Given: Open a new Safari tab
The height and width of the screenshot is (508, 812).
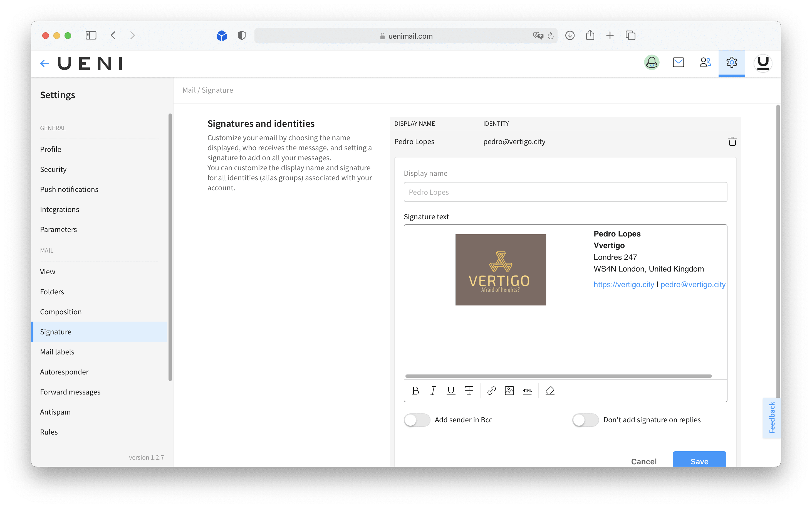Looking at the screenshot, I should pyautogui.click(x=610, y=35).
